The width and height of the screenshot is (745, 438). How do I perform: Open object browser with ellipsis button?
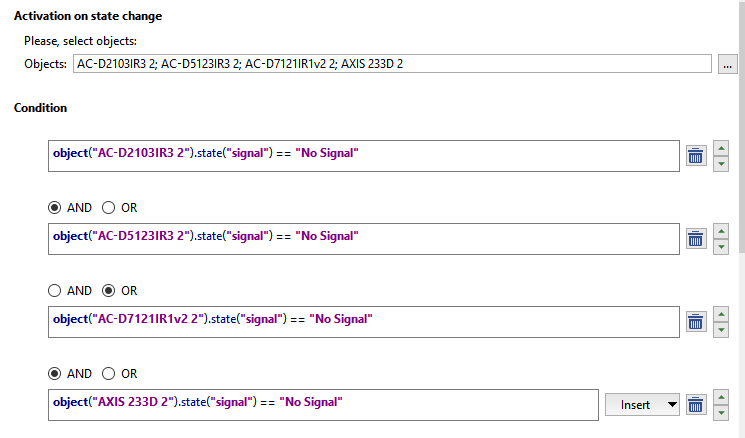pyautogui.click(x=728, y=65)
